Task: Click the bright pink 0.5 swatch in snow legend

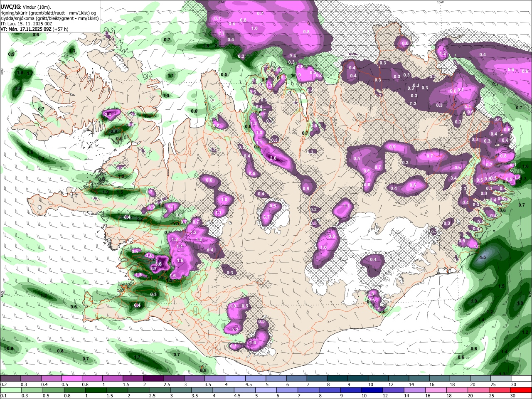Action: 71,379
